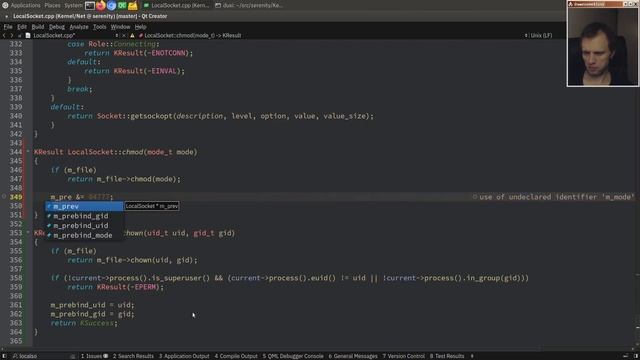Image resolution: width=640 pixels, height=360 pixels.
Task: Open the LocalSocket::chmod symbol dropdown
Action: tap(192, 36)
